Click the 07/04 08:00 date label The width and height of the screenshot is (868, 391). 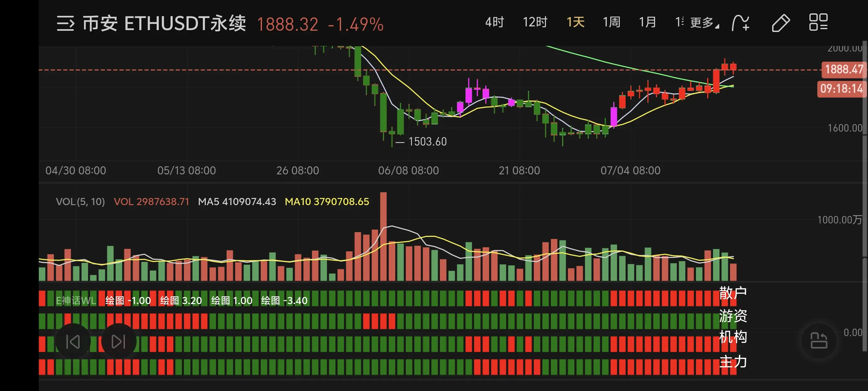click(631, 171)
